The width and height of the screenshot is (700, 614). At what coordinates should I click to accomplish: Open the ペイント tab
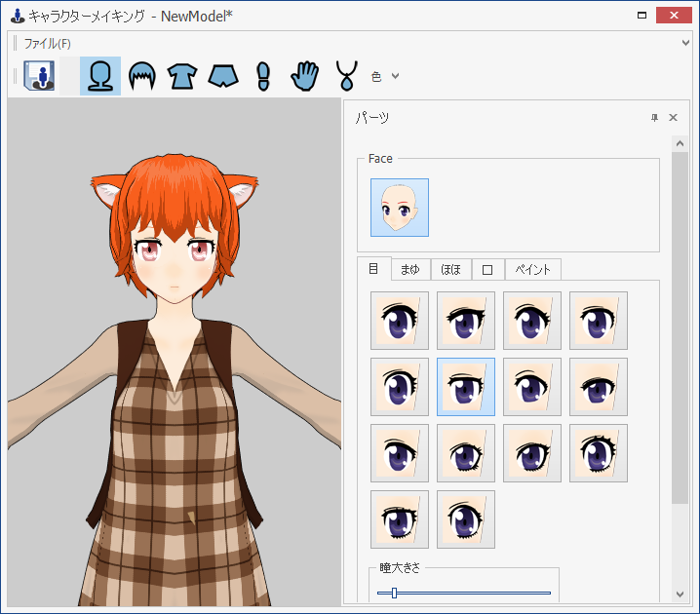(532, 269)
